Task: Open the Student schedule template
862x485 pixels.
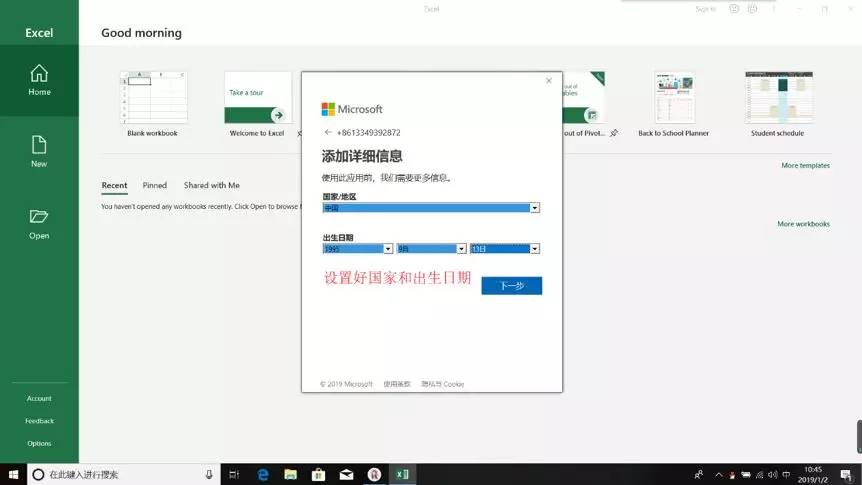Action: tap(778, 104)
